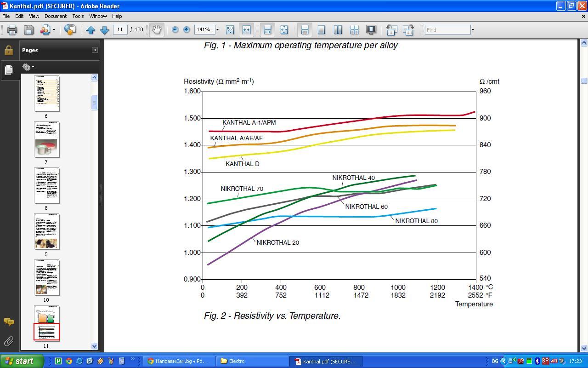Toggle the Pages navigation panel icon

[x=9, y=70]
